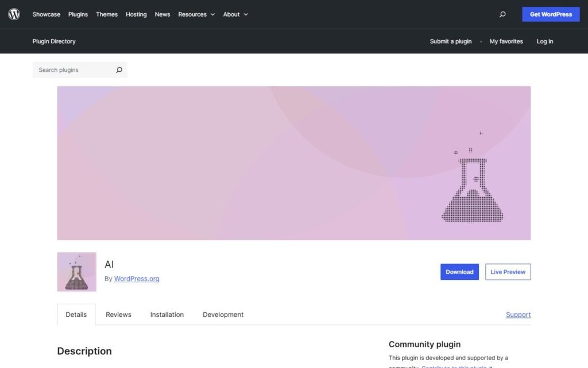Switch to the Reviews tab

coord(118,315)
